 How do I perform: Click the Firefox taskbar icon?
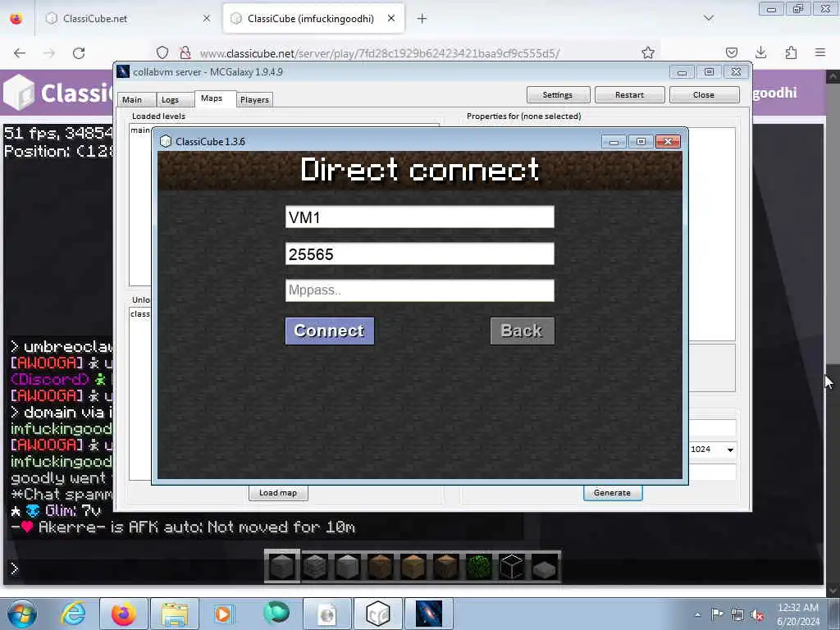123,614
